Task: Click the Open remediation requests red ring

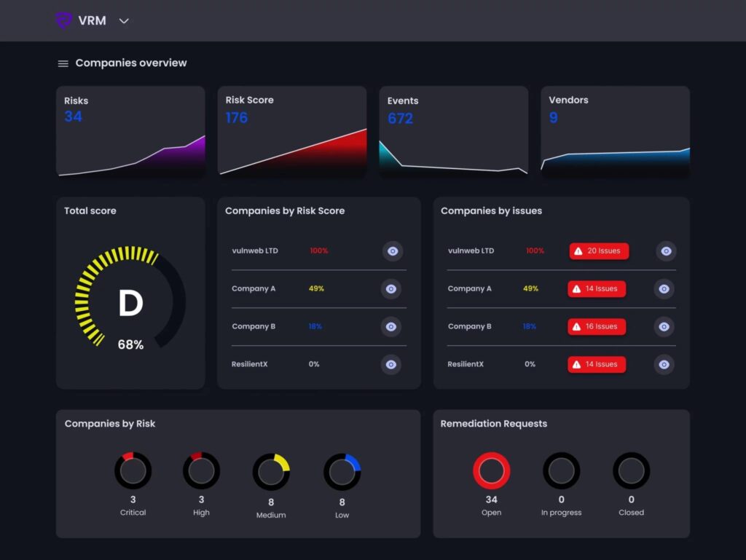Action: [492, 470]
